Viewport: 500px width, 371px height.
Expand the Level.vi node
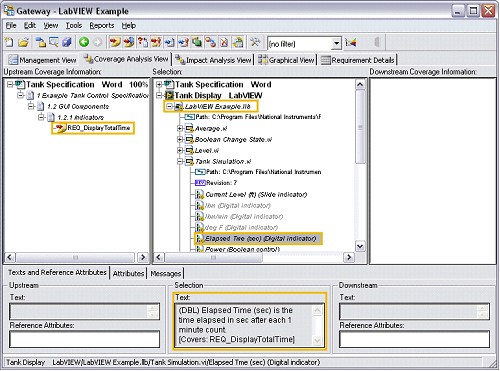point(180,150)
